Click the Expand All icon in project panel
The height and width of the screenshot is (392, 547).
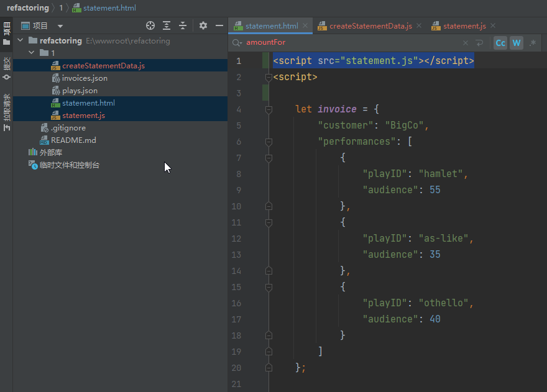pos(167,26)
